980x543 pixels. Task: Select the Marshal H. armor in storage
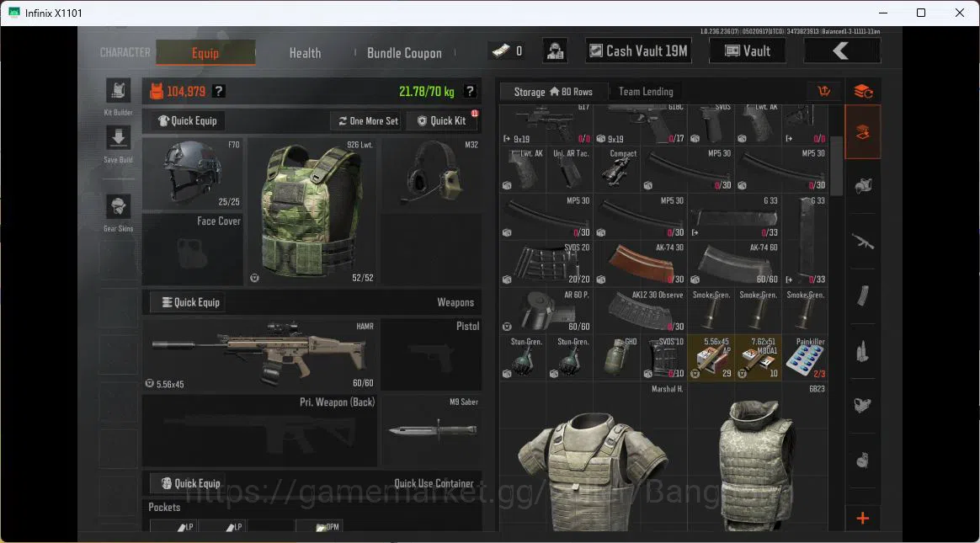click(593, 457)
